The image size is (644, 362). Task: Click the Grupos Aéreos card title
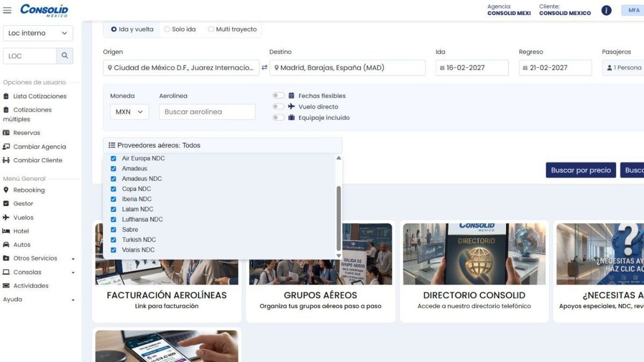tap(320, 295)
